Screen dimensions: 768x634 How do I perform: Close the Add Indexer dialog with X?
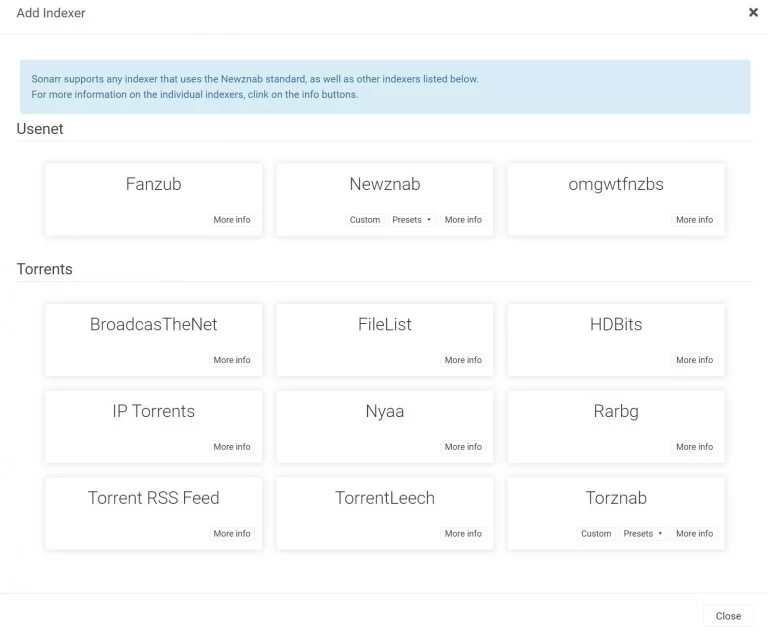[x=753, y=13]
